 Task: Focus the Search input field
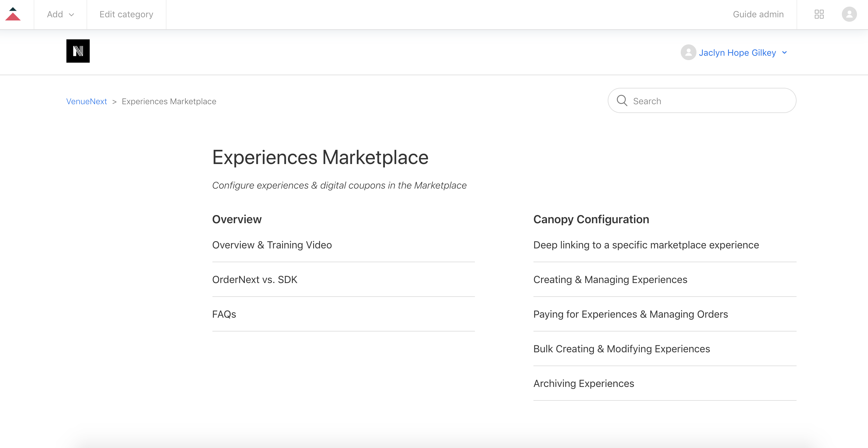702,101
